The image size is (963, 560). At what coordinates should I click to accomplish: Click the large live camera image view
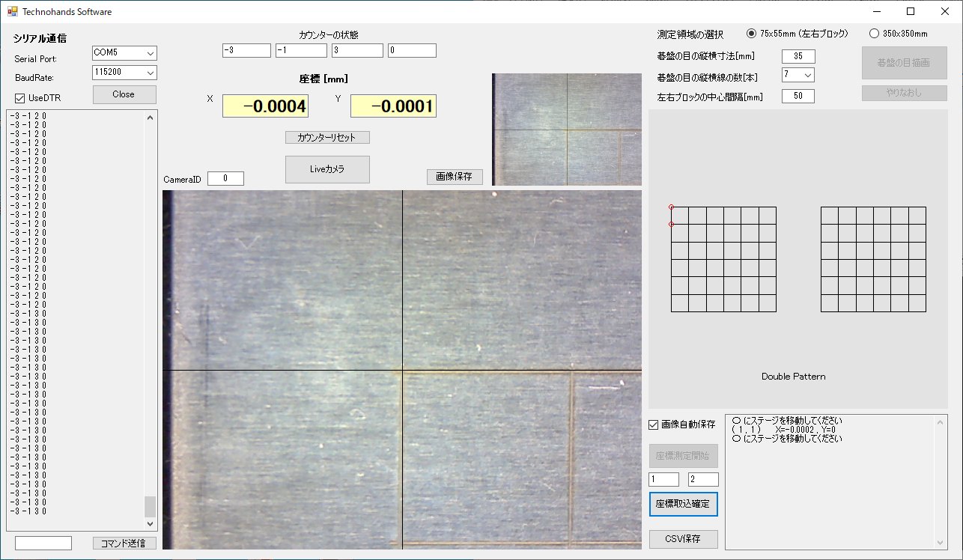(402, 370)
